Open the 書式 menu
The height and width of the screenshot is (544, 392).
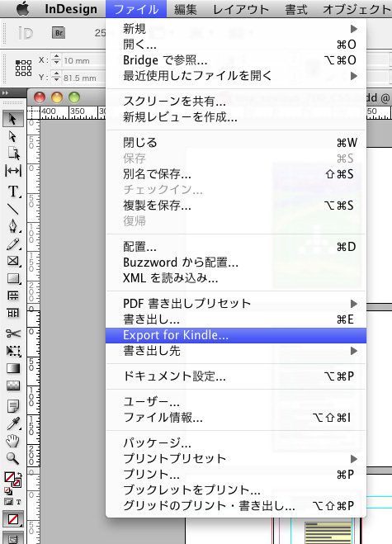296,9
